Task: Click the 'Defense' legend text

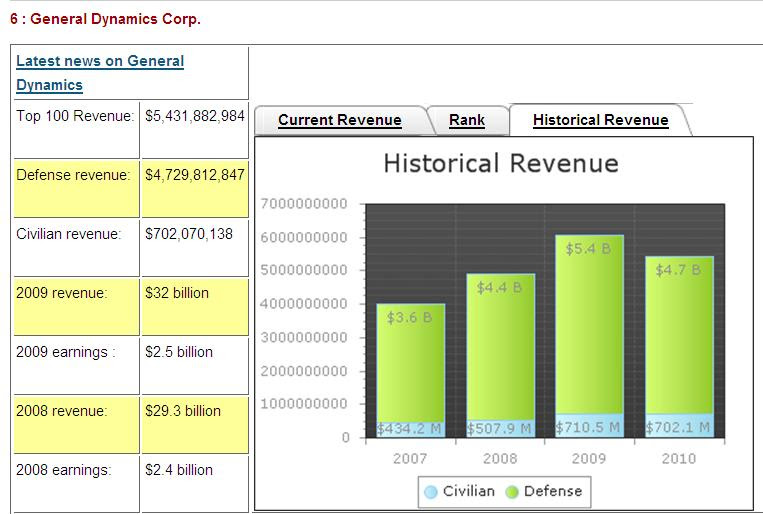Action: tap(553, 491)
